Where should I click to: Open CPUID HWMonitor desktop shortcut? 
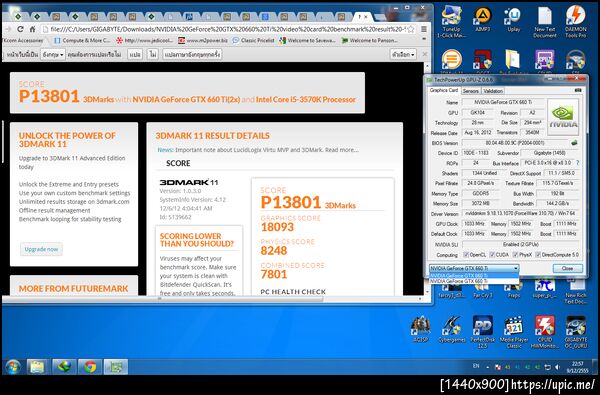545,331
